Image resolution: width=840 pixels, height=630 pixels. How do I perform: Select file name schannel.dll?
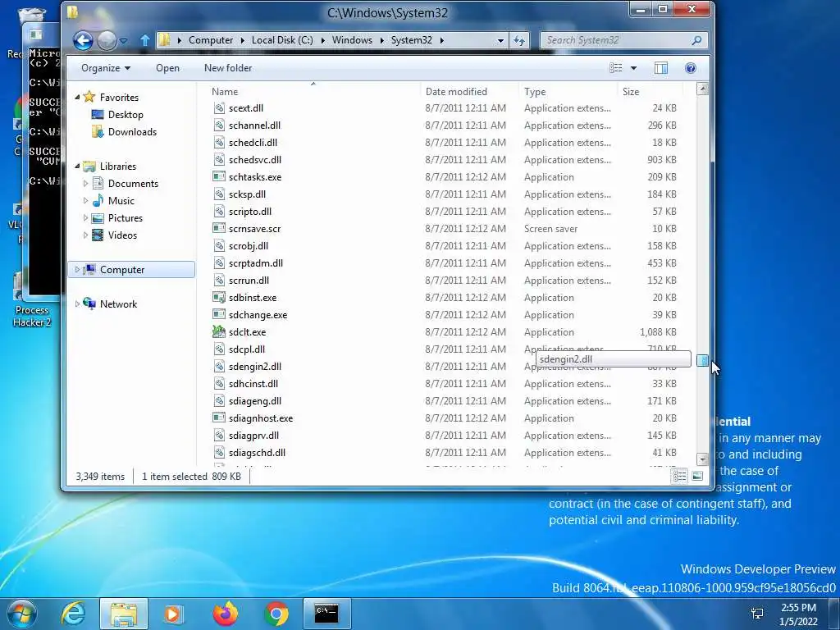[254, 126]
